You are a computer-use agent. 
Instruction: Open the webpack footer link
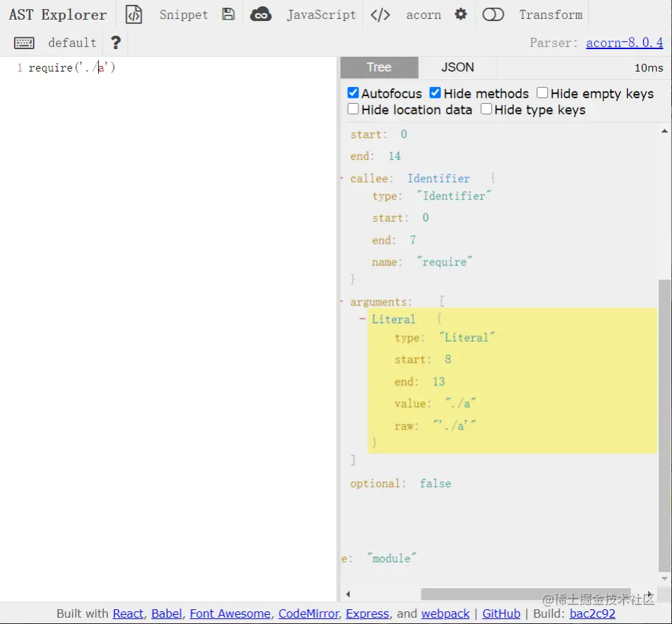click(445, 613)
